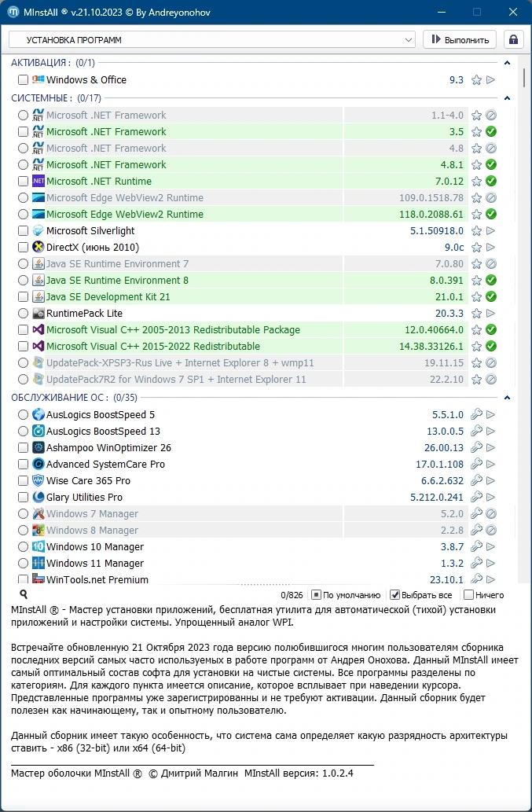Click star for Visual C++ 2015-2022 Redistributable

tap(477, 347)
